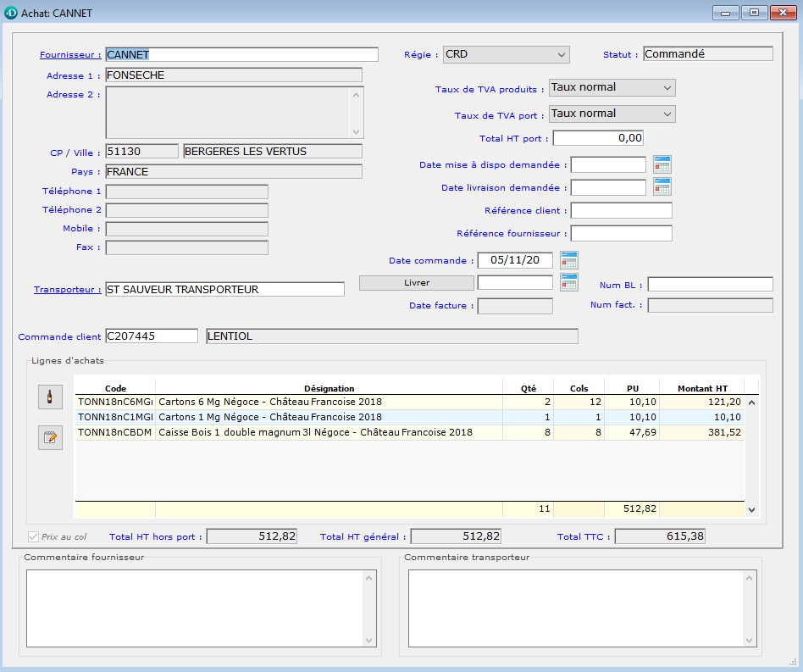Open calendar for Date mise à dispo demandée
This screenshot has height=672, width=803.
coord(662,164)
